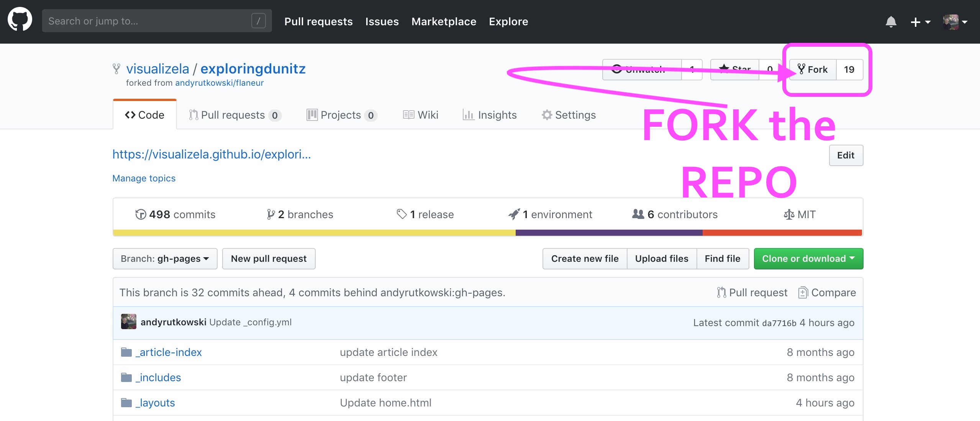
Task: Switch to the Insights tab
Action: tap(490, 115)
